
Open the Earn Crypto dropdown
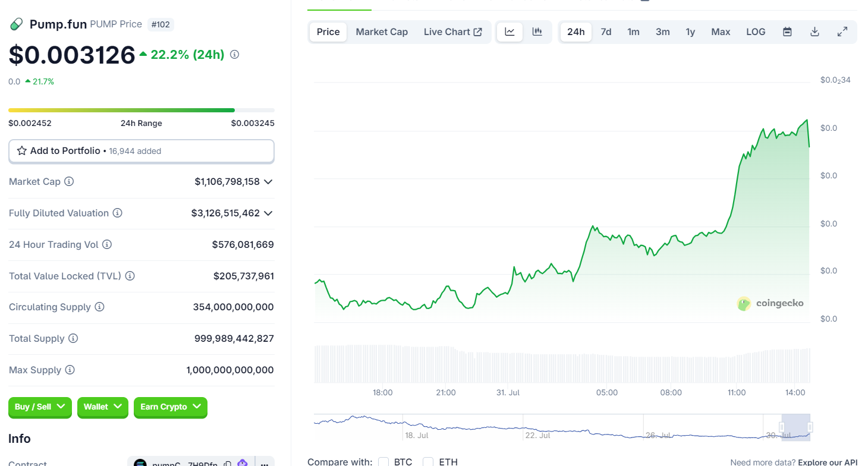click(x=170, y=407)
